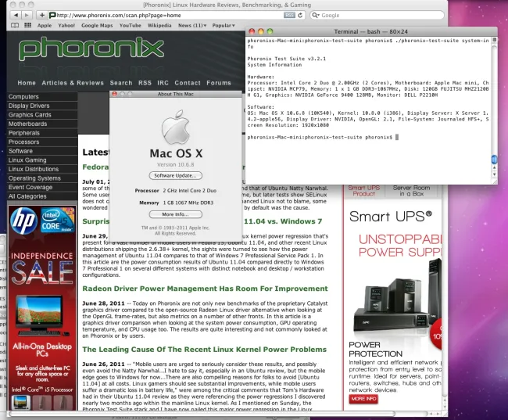Click Terminal title bar text
The height and width of the screenshot is (420, 508).
370,31
